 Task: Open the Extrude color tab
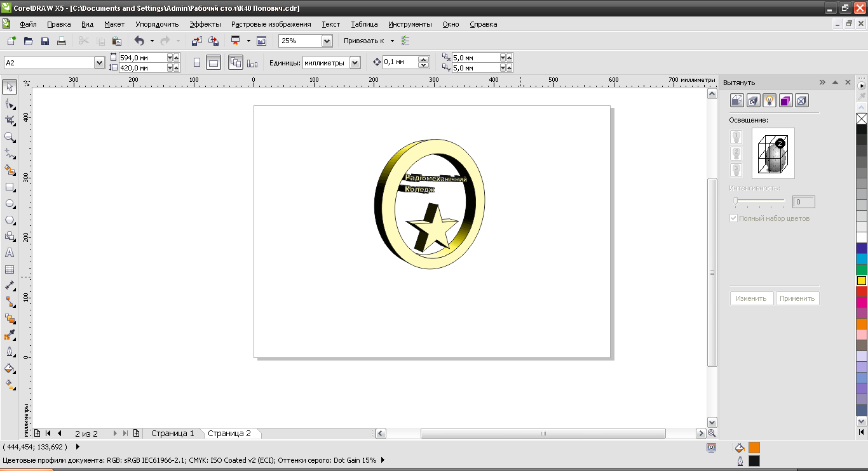tap(786, 100)
